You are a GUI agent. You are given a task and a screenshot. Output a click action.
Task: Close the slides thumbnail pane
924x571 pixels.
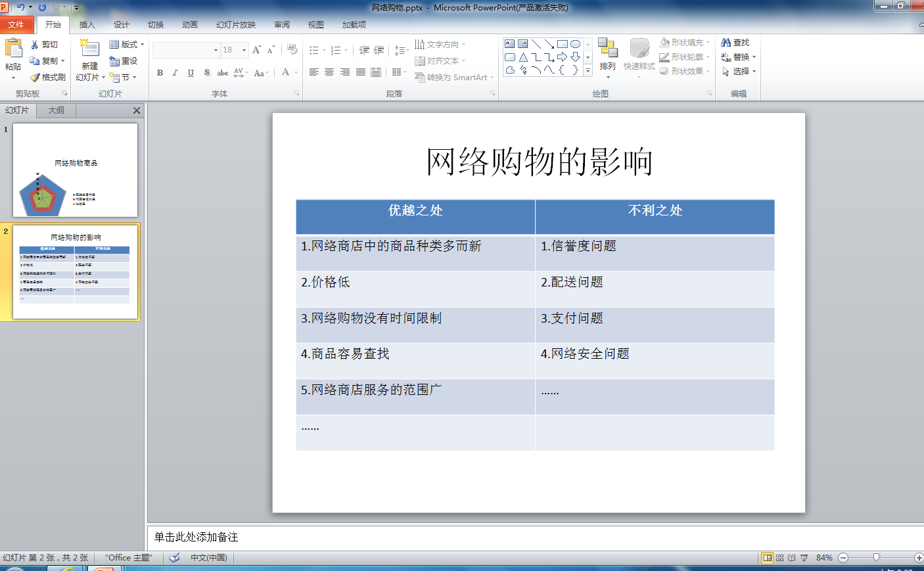(x=137, y=110)
